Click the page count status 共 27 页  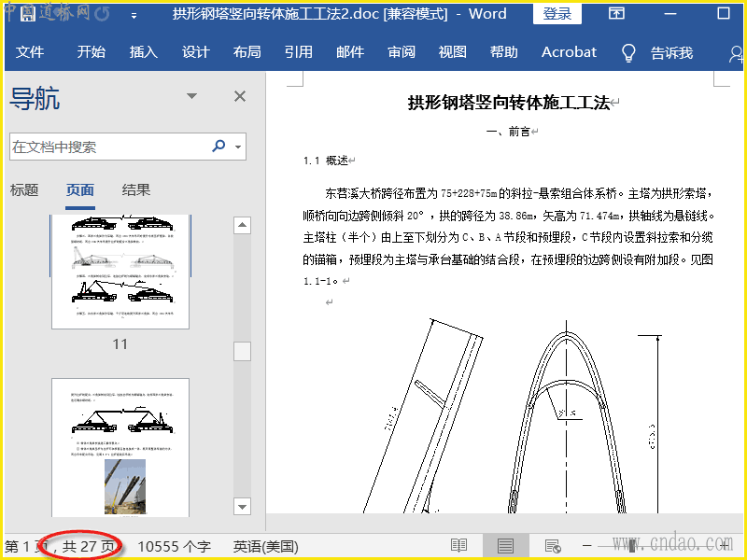click(89, 546)
